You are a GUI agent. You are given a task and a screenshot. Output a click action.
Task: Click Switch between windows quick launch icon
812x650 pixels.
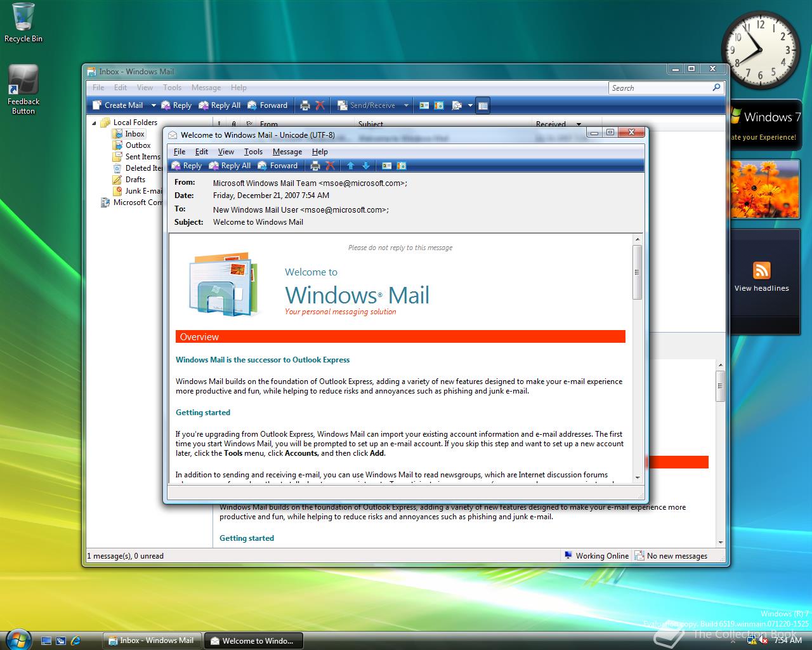point(61,640)
